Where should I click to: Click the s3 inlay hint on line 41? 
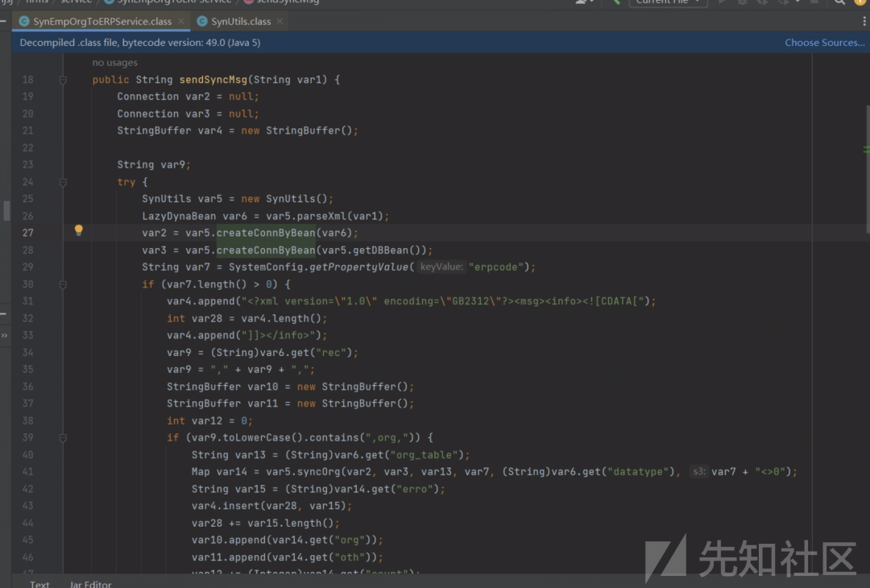(x=698, y=471)
